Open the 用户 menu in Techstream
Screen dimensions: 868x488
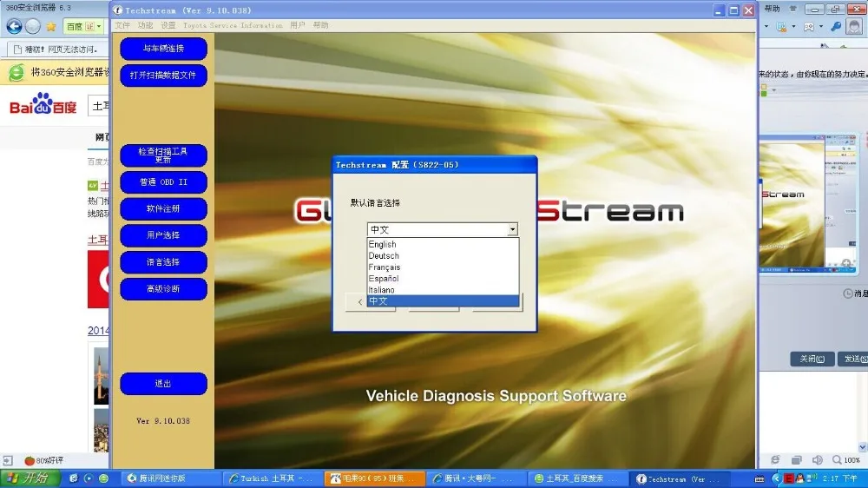(x=297, y=25)
